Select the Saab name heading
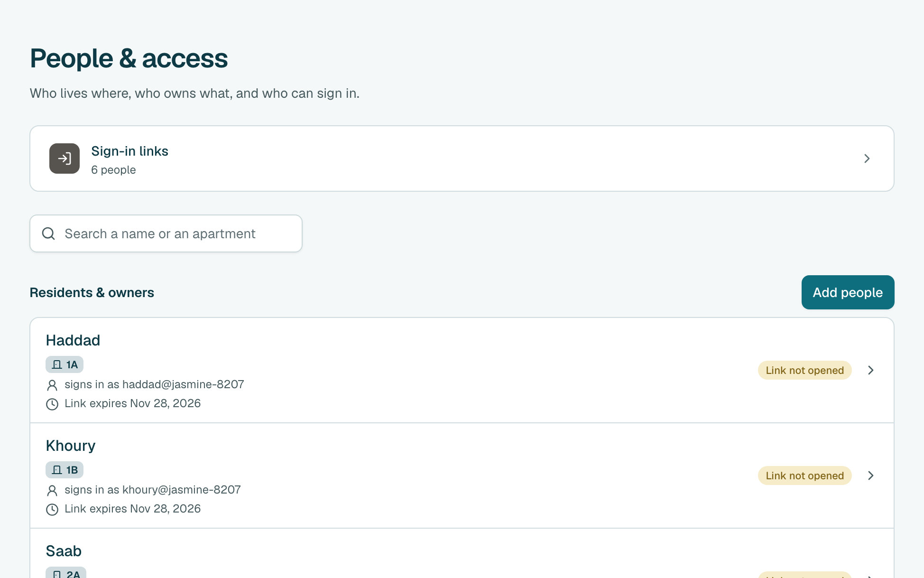This screenshot has height=578, width=924. point(64,551)
